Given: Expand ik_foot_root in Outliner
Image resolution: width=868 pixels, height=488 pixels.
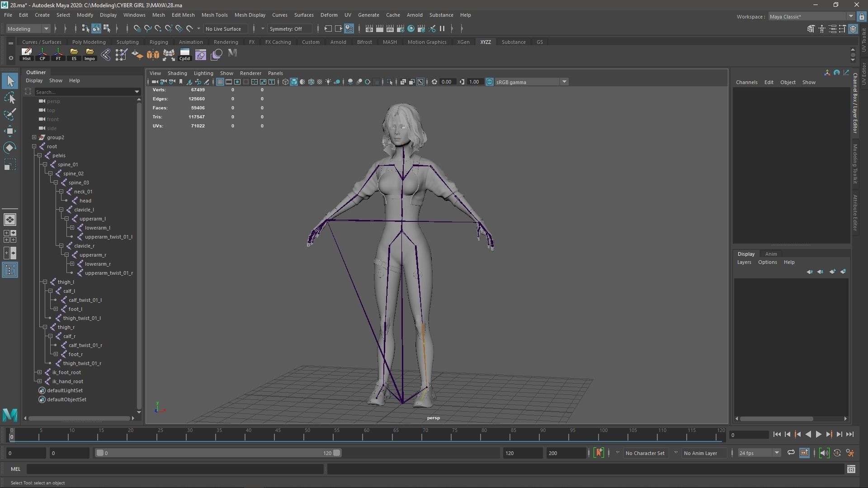Looking at the screenshot, I should click(39, 372).
